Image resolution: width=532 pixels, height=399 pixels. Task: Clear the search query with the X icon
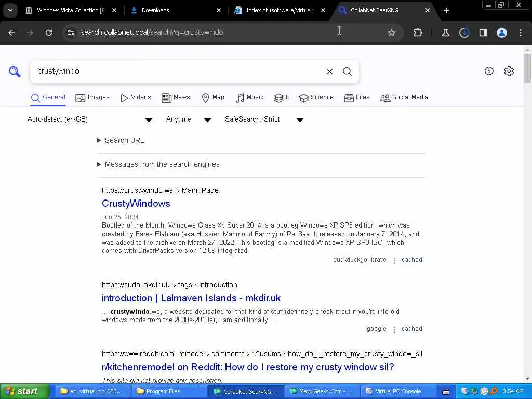click(329, 71)
